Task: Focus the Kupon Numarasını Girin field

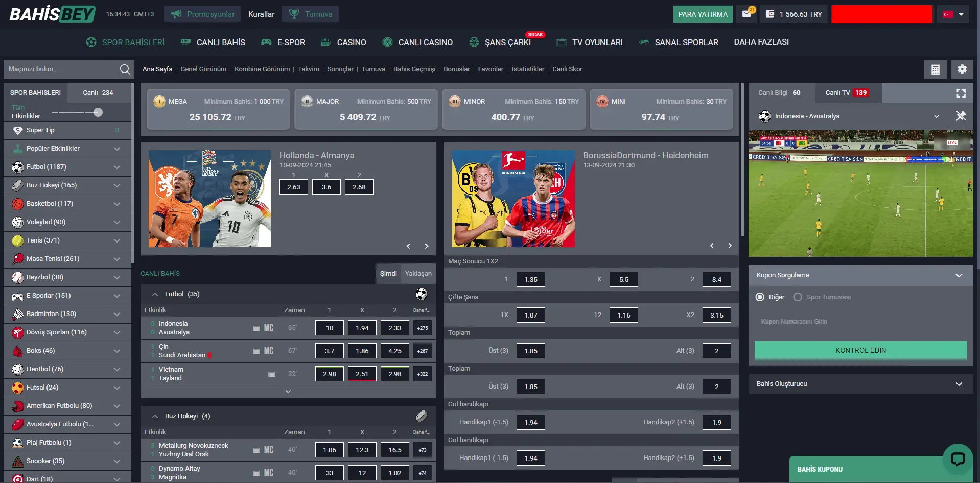Action: coord(860,322)
